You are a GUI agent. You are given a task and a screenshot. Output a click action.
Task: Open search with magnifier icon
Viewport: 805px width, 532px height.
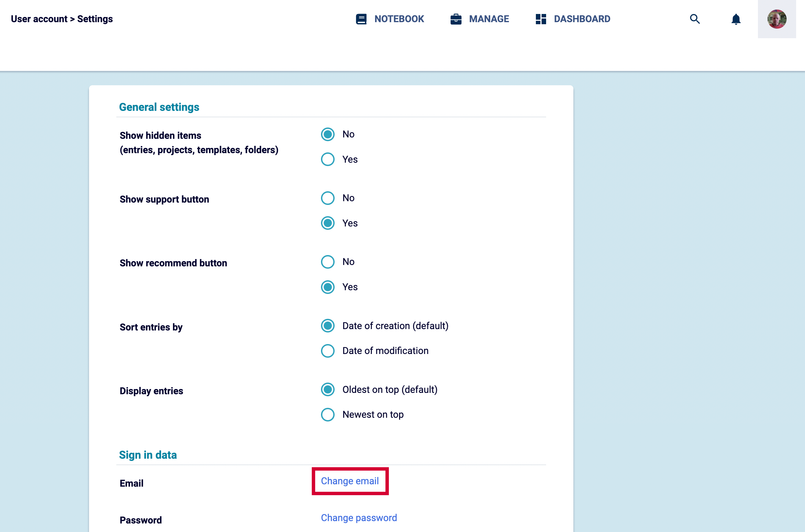point(694,19)
